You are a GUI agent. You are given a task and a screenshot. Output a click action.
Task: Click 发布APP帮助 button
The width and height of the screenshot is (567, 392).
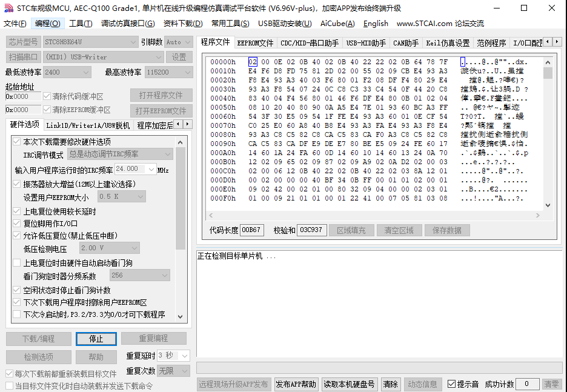point(296,384)
